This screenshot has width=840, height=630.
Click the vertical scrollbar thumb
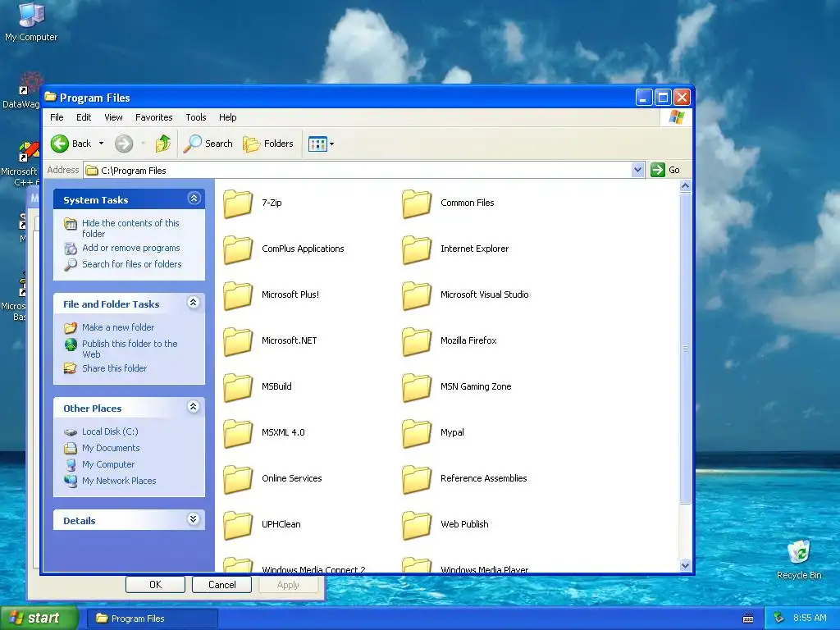[685, 348]
